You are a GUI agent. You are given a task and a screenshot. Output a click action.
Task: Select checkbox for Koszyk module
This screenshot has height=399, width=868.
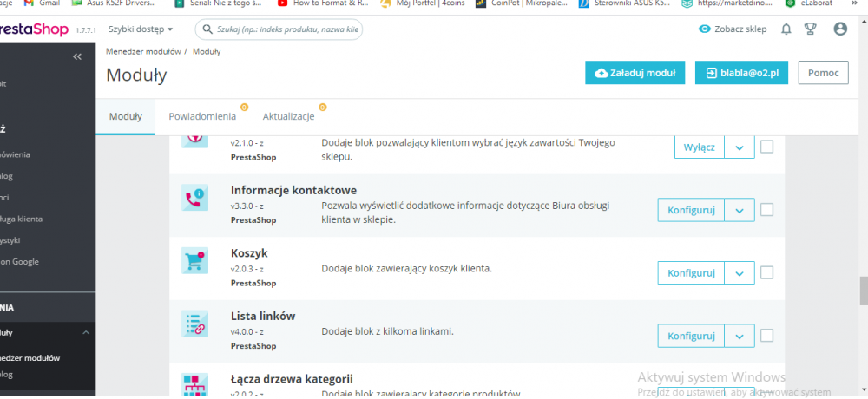point(766,273)
